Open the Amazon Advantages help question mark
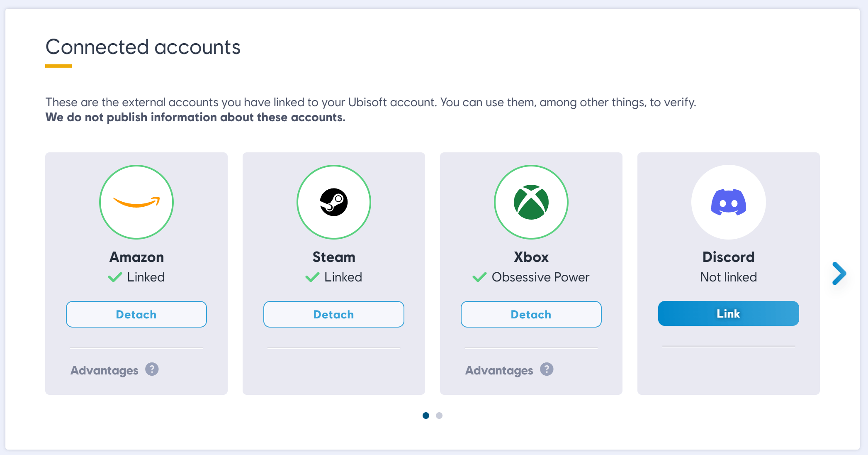 (x=152, y=369)
